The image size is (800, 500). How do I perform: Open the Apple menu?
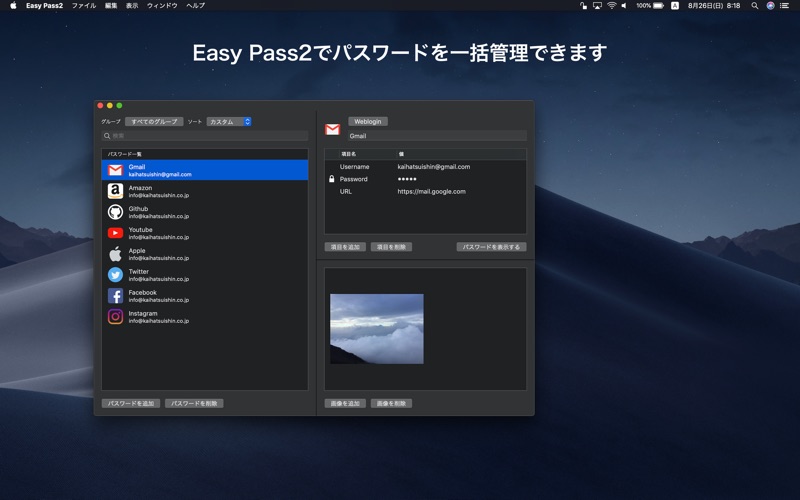13,6
